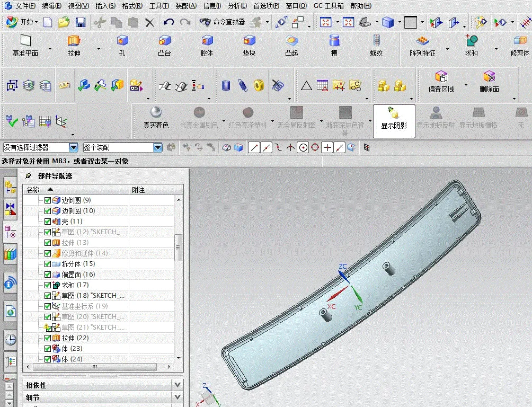The width and height of the screenshot is (532, 407).
Task: Select the Emboss (凸起) tool
Action: click(x=291, y=46)
